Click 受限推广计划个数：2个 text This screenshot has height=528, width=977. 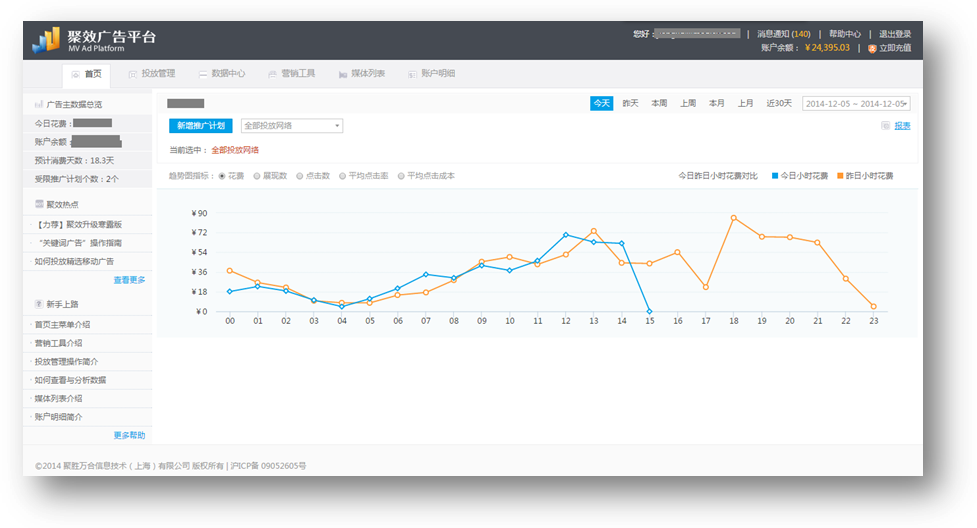click(x=77, y=179)
